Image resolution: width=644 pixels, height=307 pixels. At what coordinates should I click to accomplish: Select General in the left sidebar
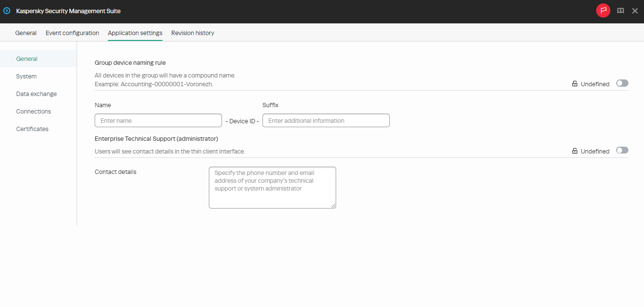pos(26,58)
